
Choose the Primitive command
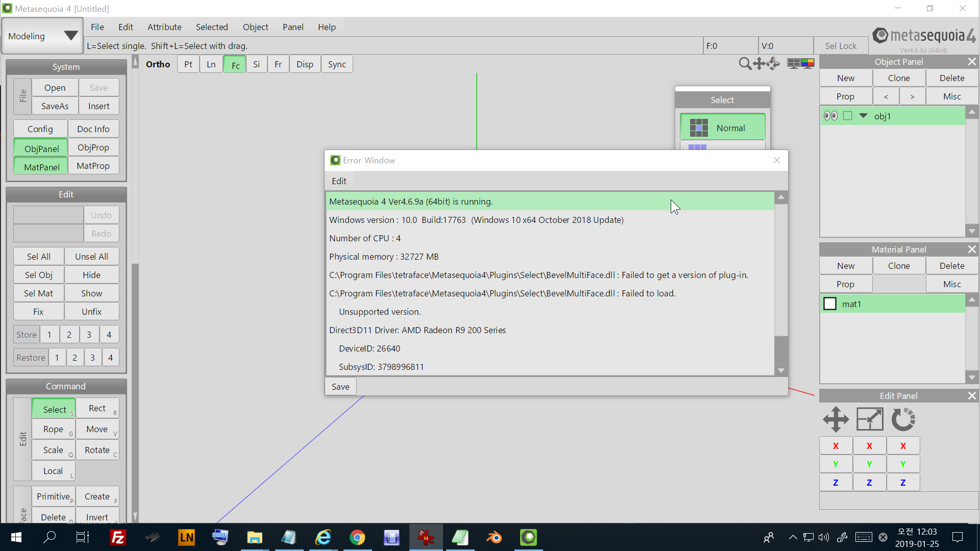[54, 496]
